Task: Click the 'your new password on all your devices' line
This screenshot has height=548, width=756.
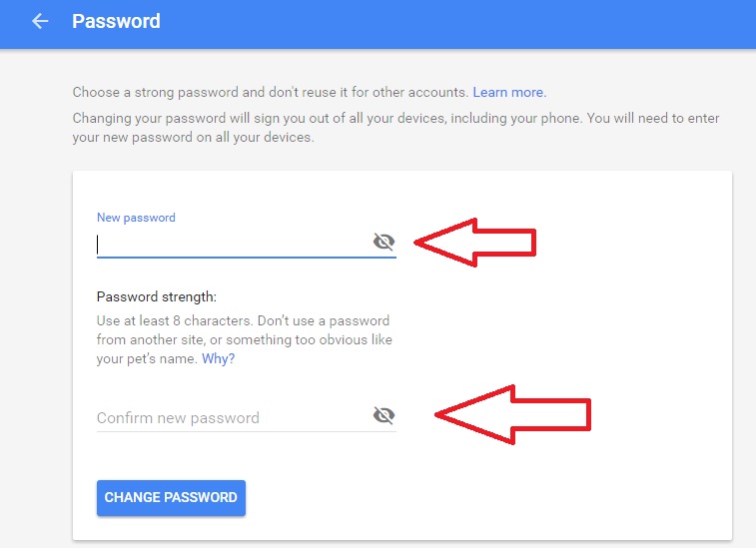Action: coord(194,138)
